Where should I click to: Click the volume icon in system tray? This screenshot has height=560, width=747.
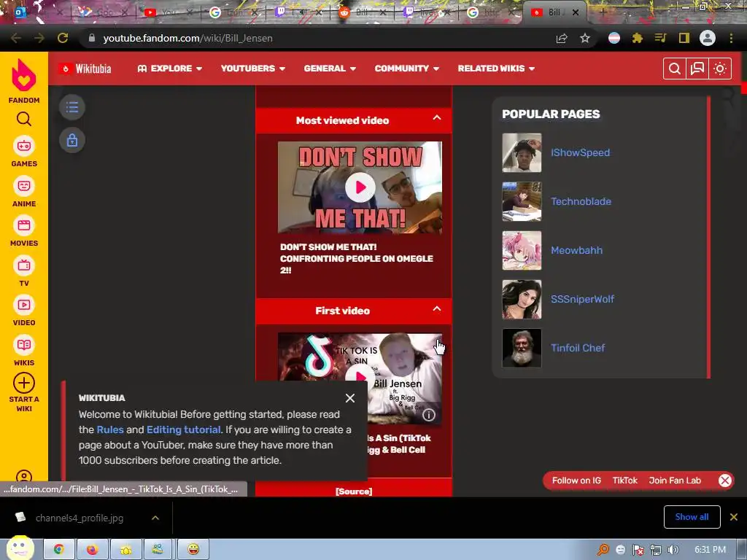(673, 550)
